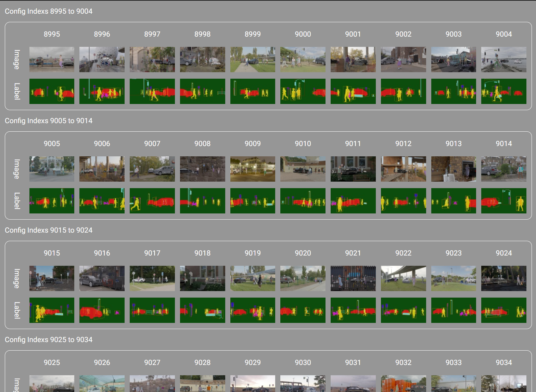Image resolution: width=536 pixels, height=392 pixels.
Task: Click image thumbnail under index 8996
Action: (x=102, y=60)
